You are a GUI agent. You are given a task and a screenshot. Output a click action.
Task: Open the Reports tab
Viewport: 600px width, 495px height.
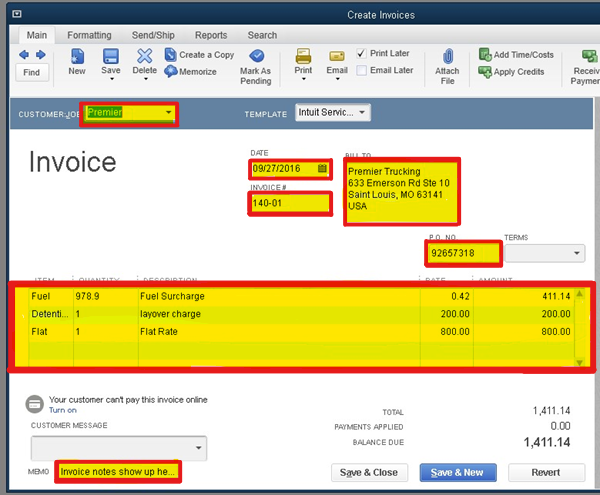tap(210, 35)
